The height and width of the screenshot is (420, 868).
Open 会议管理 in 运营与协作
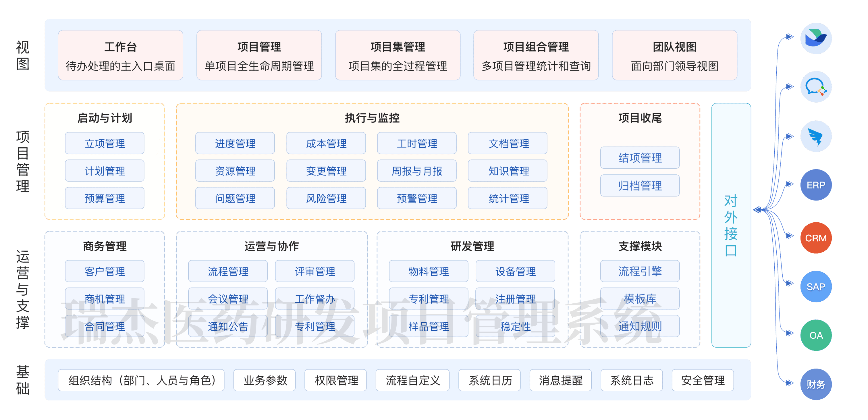tap(228, 299)
